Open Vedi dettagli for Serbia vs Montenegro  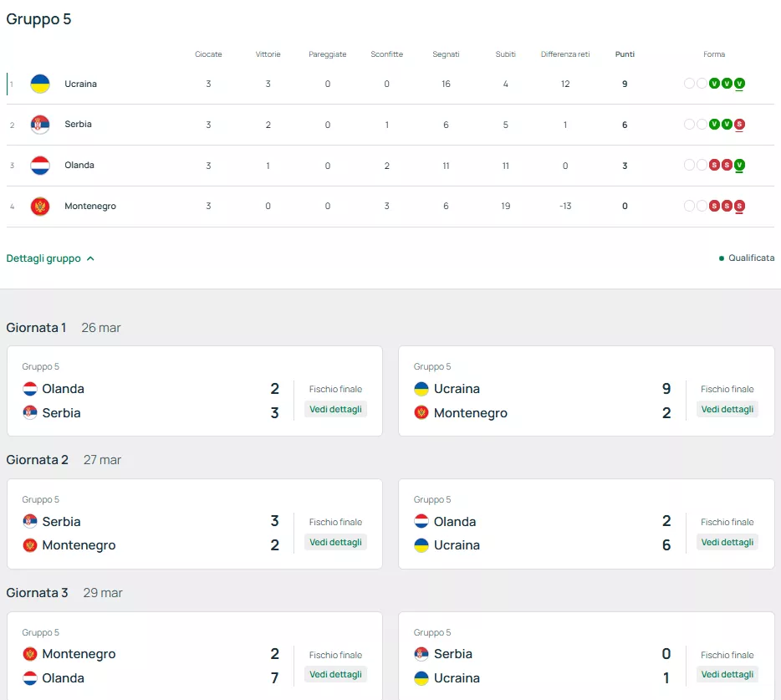click(x=335, y=542)
